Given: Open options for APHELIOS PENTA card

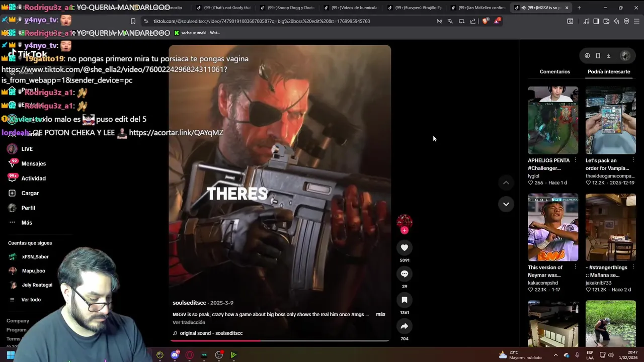Looking at the screenshot, I should point(575,160).
